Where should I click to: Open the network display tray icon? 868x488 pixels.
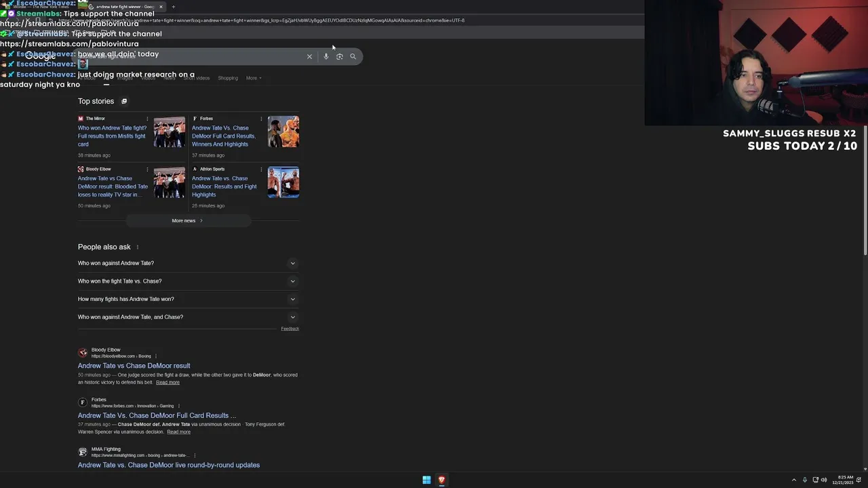click(x=815, y=480)
